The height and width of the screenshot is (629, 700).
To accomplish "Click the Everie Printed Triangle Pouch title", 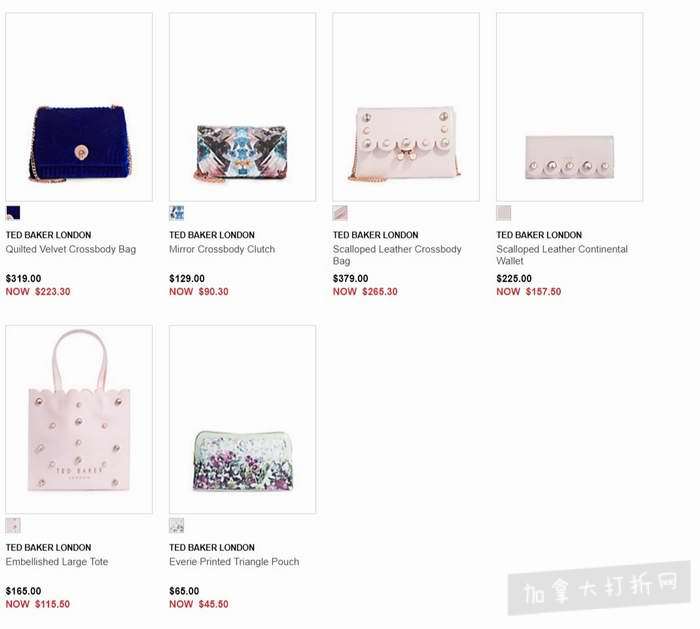I will pyautogui.click(x=234, y=562).
